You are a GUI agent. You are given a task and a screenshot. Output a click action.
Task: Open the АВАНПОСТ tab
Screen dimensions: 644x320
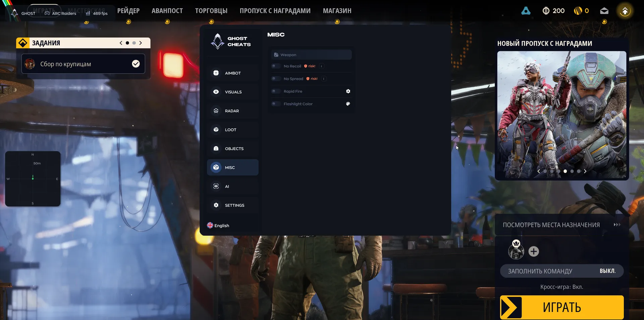coord(167,11)
